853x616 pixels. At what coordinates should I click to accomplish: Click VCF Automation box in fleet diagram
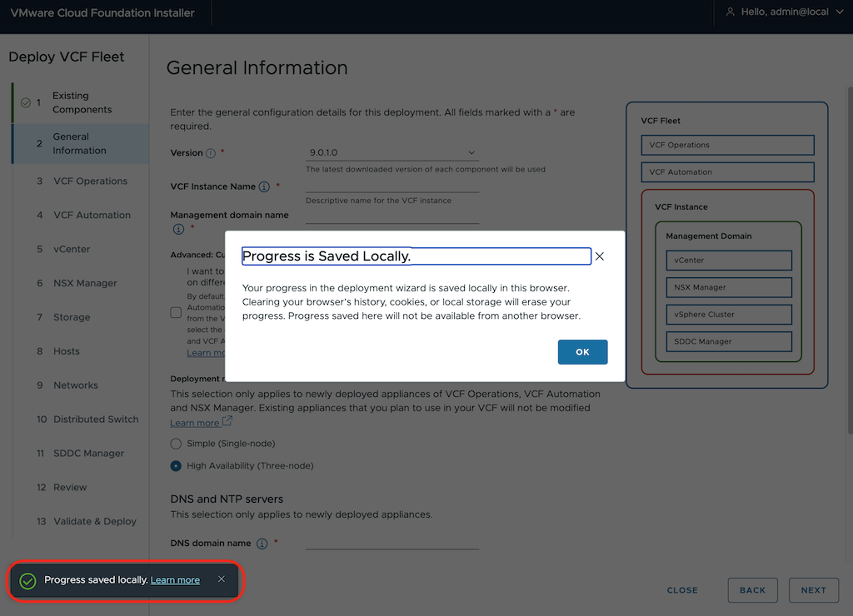[727, 171]
